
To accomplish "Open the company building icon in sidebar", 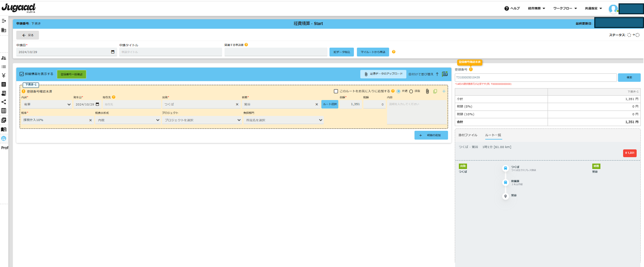I will coord(4,30).
